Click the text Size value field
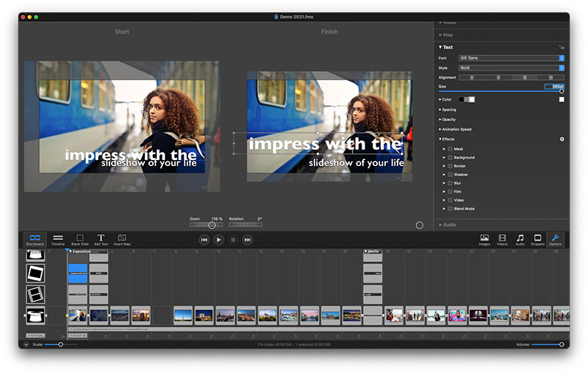Image resolution: width=588 pixels, height=373 pixels. click(x=554, y=87)
